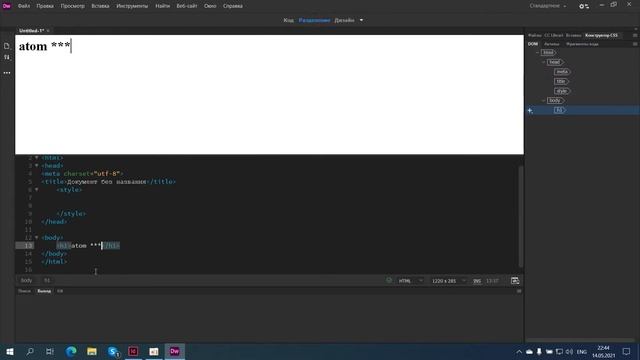Open the Файл menu

[24, 6]
